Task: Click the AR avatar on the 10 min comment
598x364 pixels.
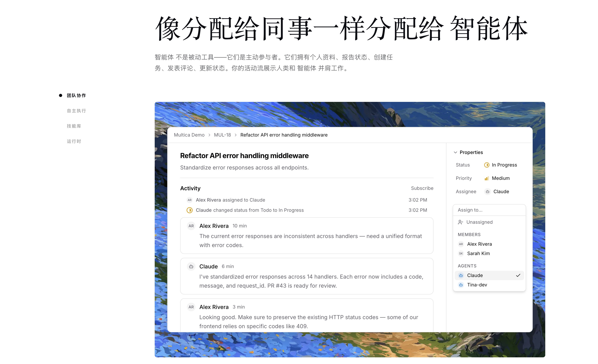Action: (x=191, y=226)
